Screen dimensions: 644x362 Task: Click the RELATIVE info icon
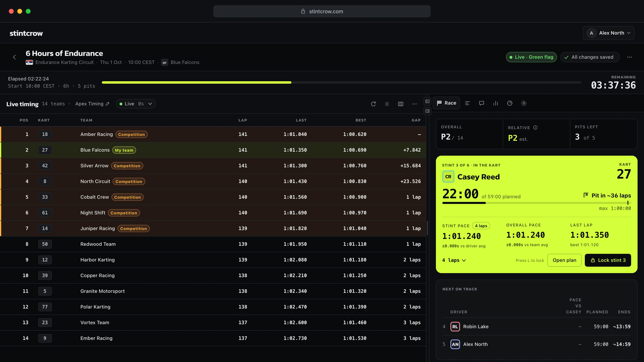pos(535,128)
